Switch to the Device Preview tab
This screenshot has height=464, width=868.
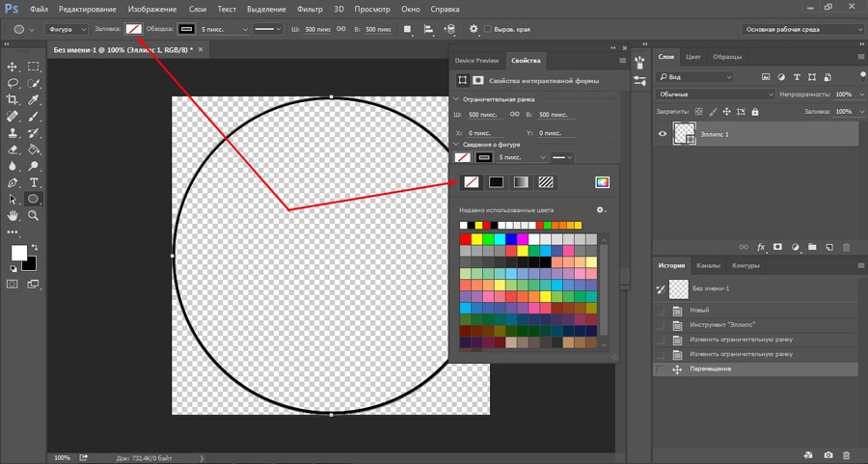[x=476, y=61]
